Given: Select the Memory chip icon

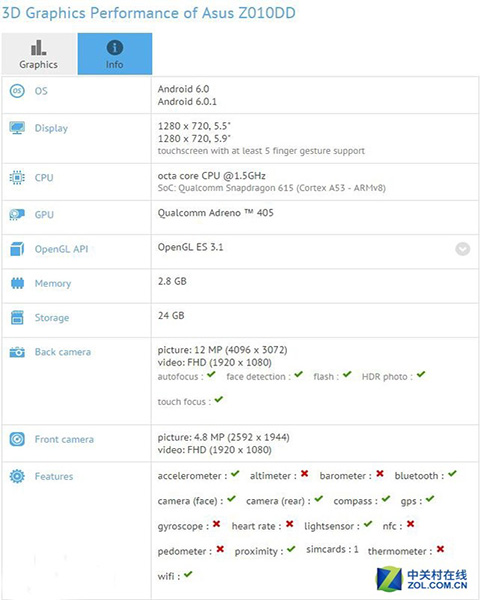Looking at the screenshot, I should point(17,284).
